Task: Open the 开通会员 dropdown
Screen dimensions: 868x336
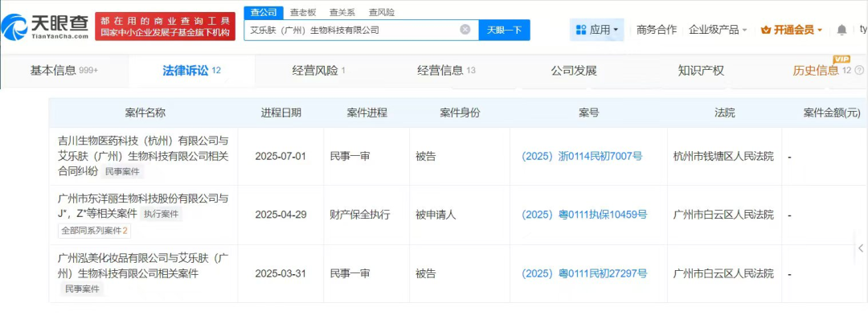Action: pyautogui.click(x=792, y=30)
